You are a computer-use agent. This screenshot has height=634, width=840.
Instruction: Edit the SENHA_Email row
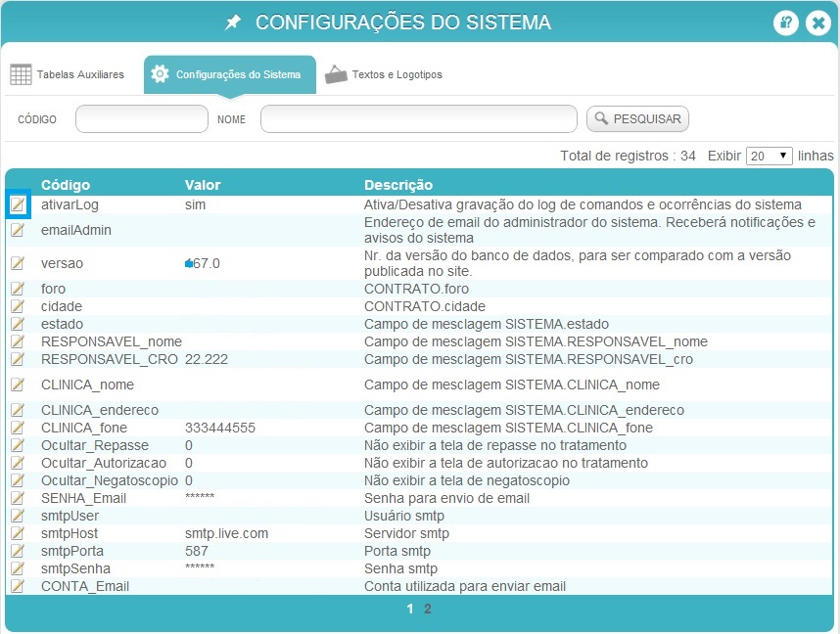point(18,498)
